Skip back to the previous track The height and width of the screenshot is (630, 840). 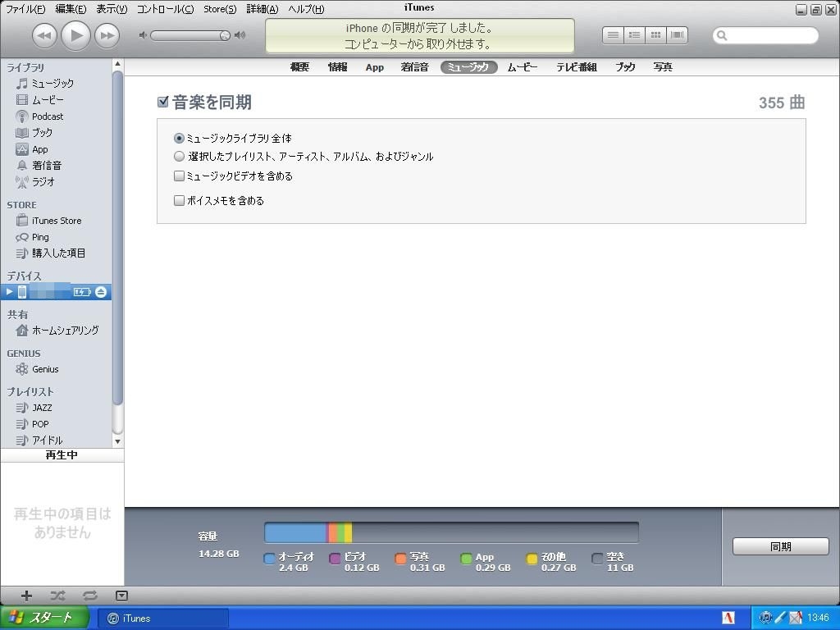(44, 36)
